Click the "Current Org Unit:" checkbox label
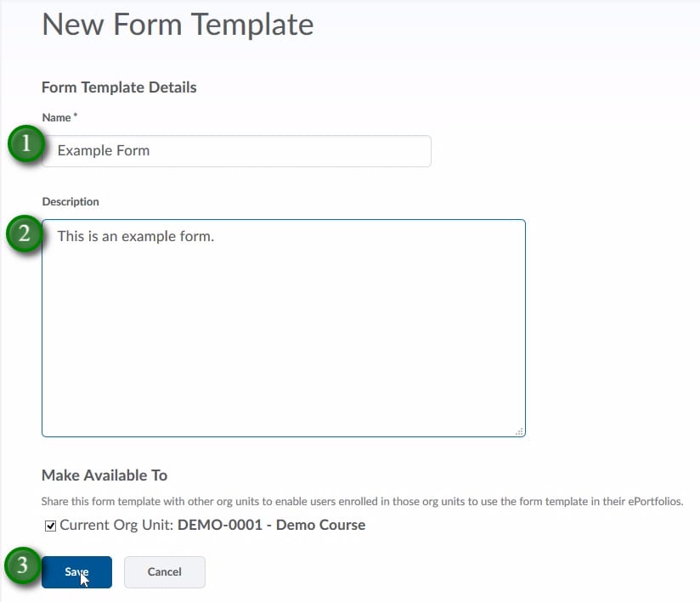 (x=117, y=525)
